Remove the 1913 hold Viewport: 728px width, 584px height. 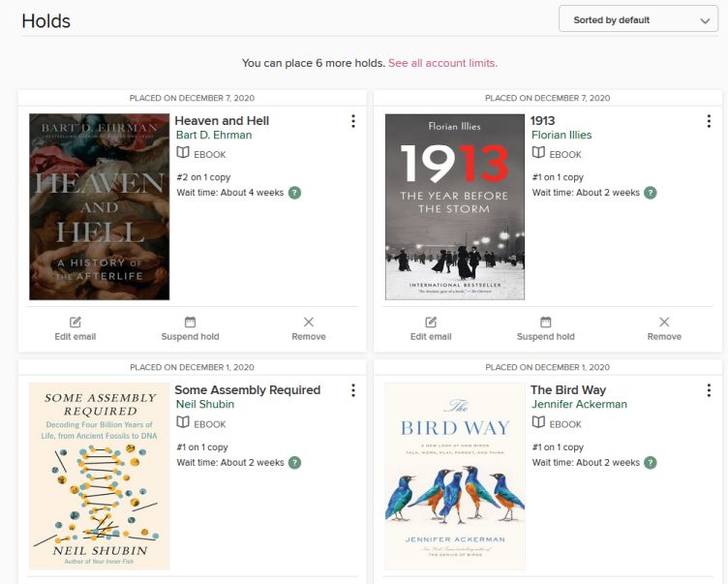coord(664,328)
